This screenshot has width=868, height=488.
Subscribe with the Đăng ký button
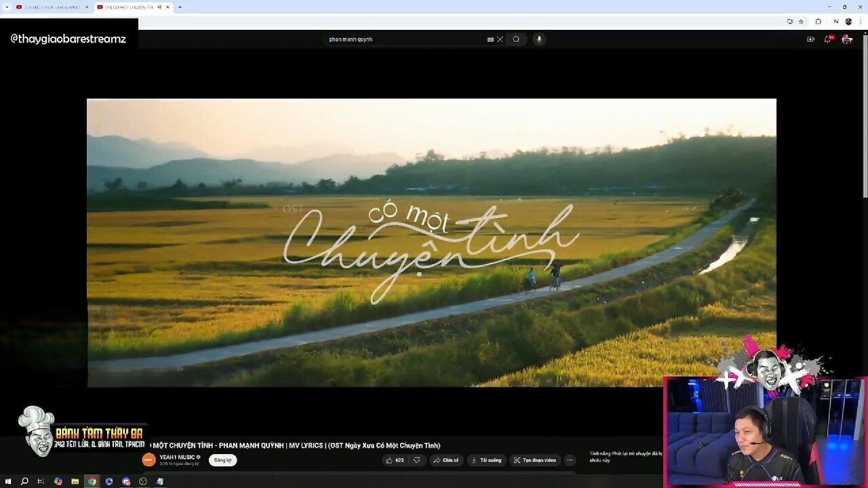[222, 460]
